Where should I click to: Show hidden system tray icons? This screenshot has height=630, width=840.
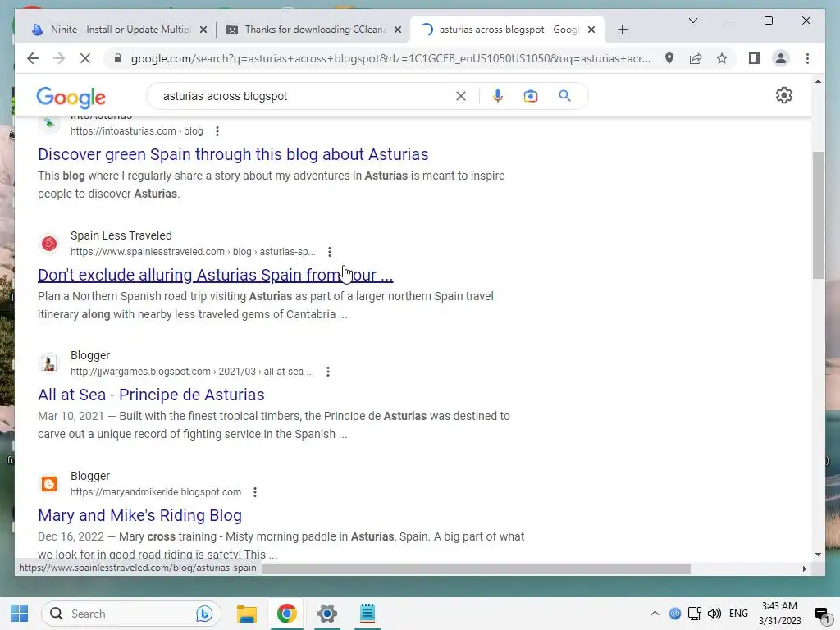tap(655, 614)
